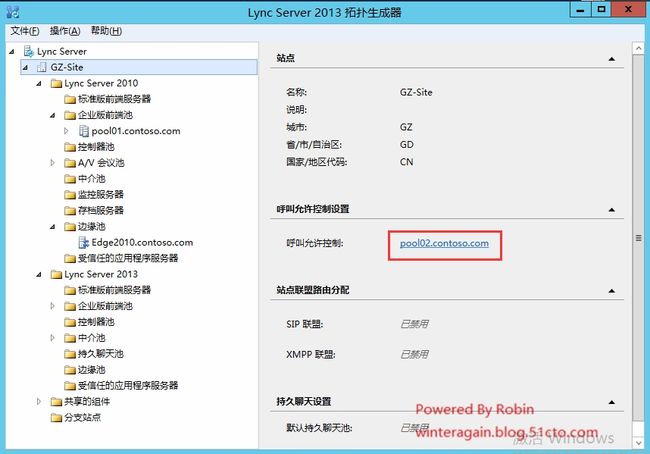Collapse the 持久聊天设置 section arrow
Screen dimensions: 650x454
pyautogui.click(x=611, y=402)
